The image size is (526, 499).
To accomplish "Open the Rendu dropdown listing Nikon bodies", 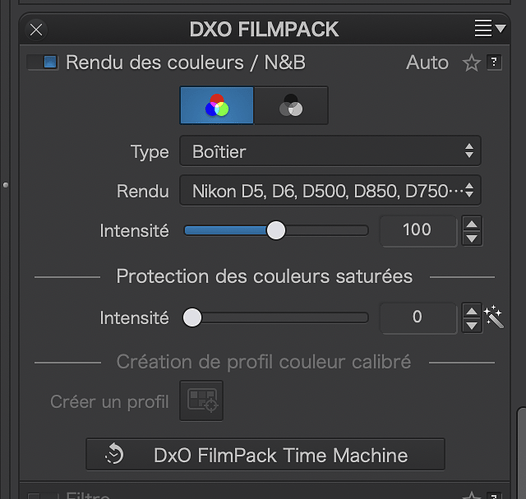I will pos(330,190).
